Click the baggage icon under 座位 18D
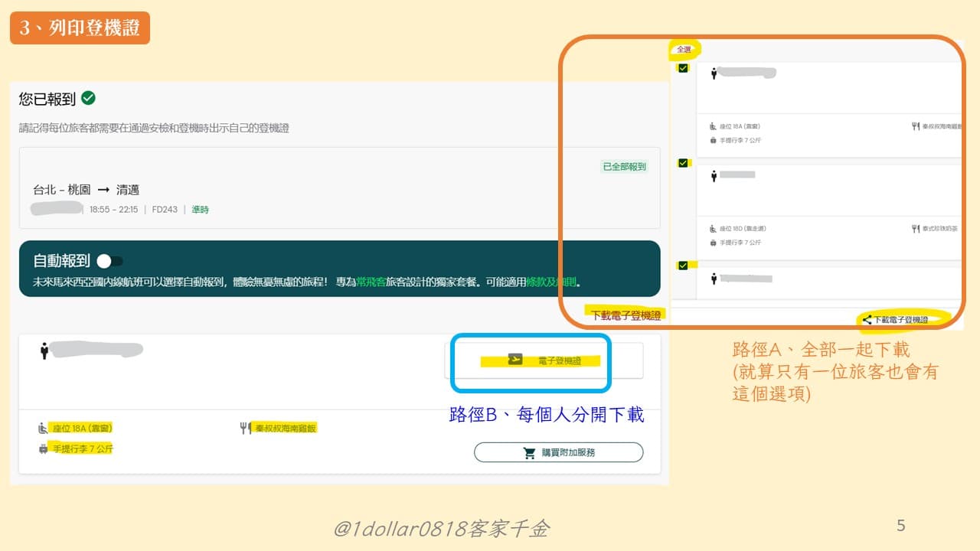Viewport: 980px width, 551px height. pyautogui.click(x=714, y=243)
